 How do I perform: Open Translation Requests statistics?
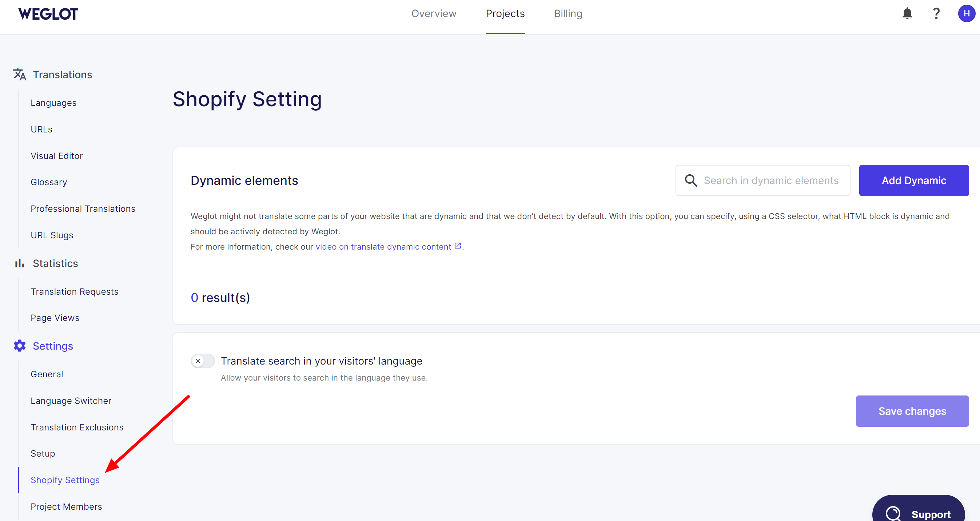point(75,291)
